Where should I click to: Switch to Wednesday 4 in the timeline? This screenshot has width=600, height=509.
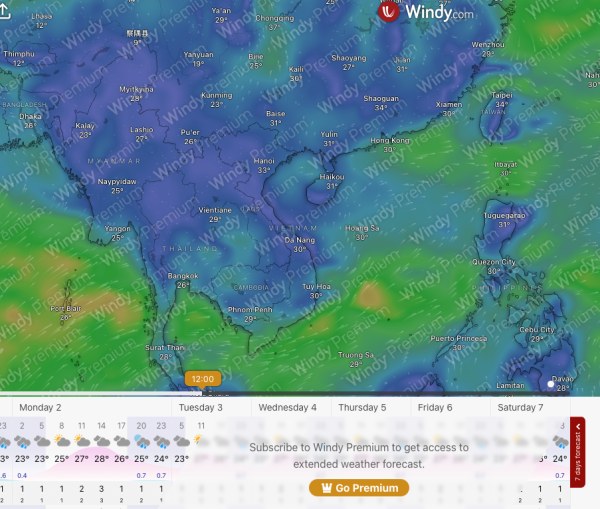287,408
